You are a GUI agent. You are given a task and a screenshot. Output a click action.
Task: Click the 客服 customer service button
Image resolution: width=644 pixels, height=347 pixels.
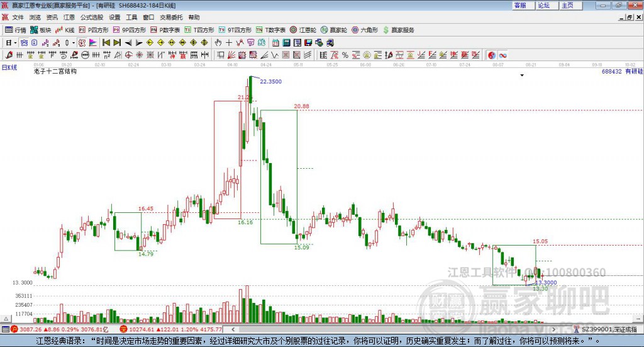click(520, 5)
